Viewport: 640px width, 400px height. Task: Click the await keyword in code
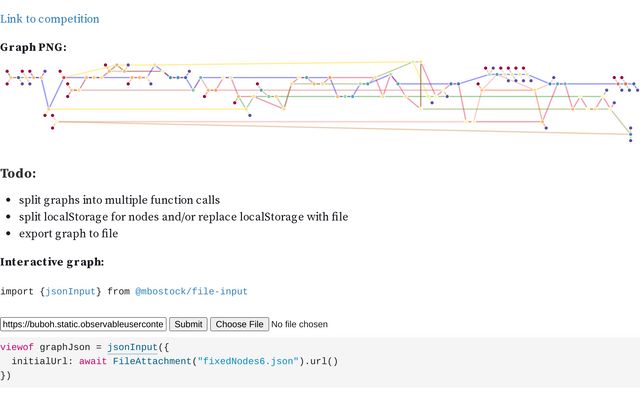click(x=92, y=361)
